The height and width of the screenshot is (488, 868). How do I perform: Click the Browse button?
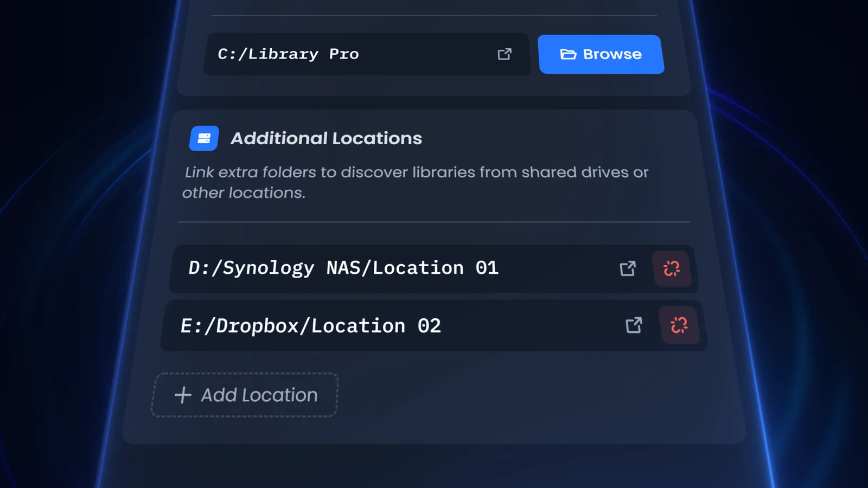(601, 54)
